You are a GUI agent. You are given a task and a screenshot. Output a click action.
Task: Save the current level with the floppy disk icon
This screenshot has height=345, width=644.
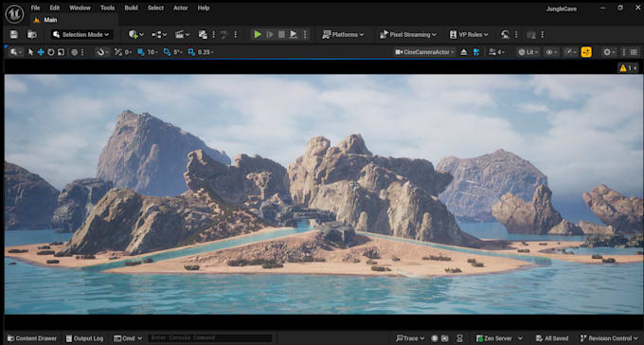14,34
